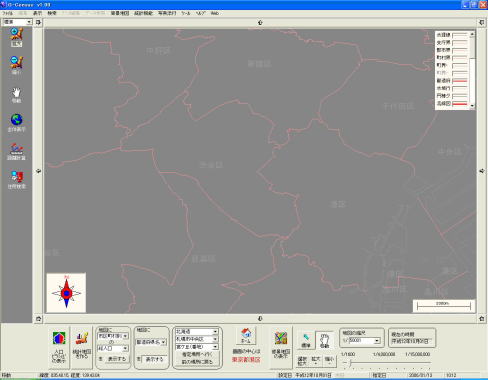
Task: Select the zoom-out magnifier tool in sidebar
Action: click(16, 65)
